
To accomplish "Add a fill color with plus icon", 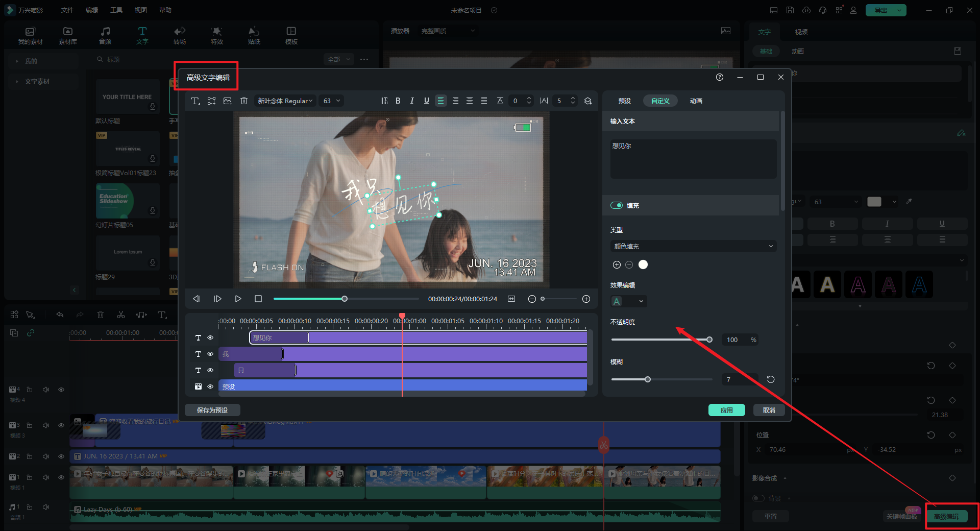I will 617,264.
